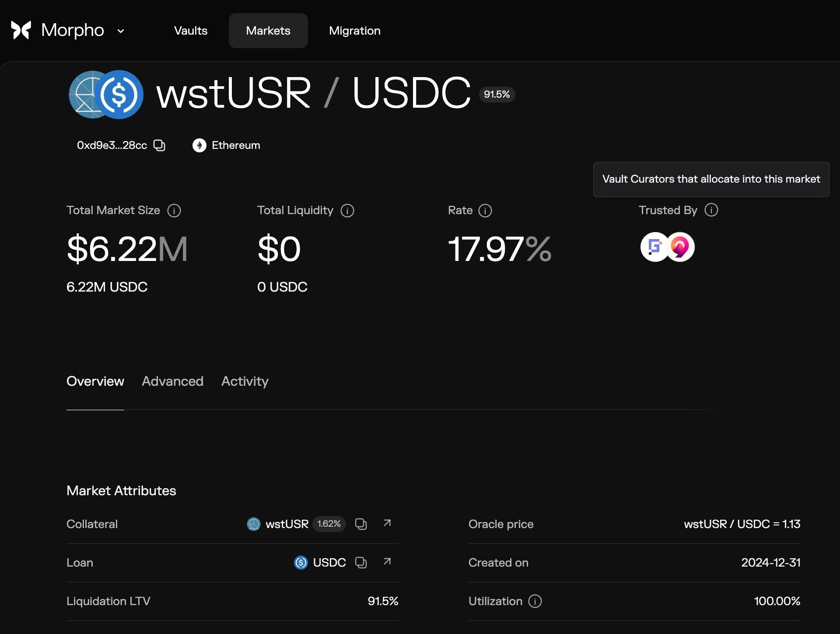Click the second pink curator avatar
The image size is (840, 634).
tap(681, 247)
